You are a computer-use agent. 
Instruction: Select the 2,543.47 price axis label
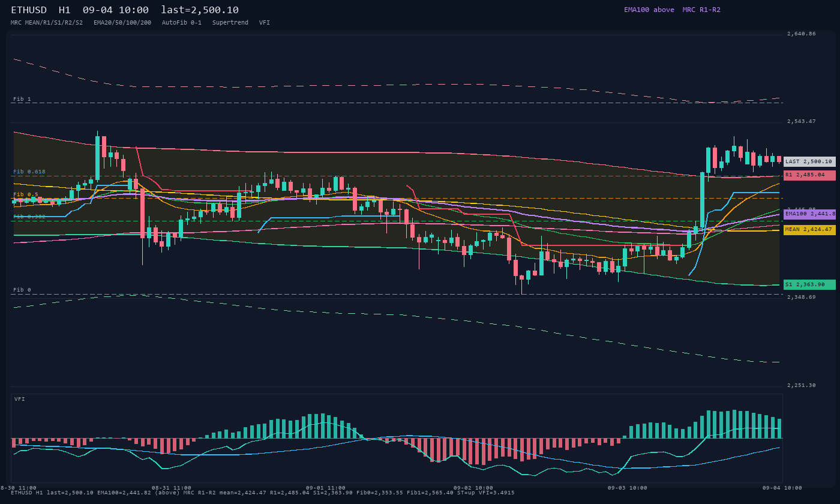click(x=802, y=121)
